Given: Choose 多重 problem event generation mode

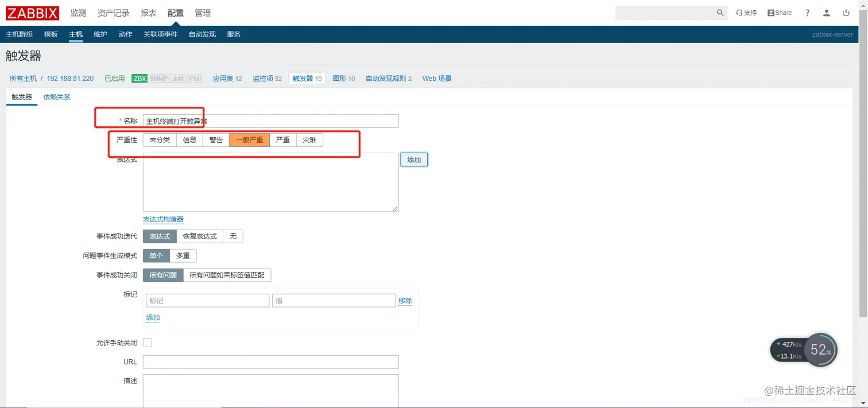Looking at the screenshot, I should [x=183, y=256].
